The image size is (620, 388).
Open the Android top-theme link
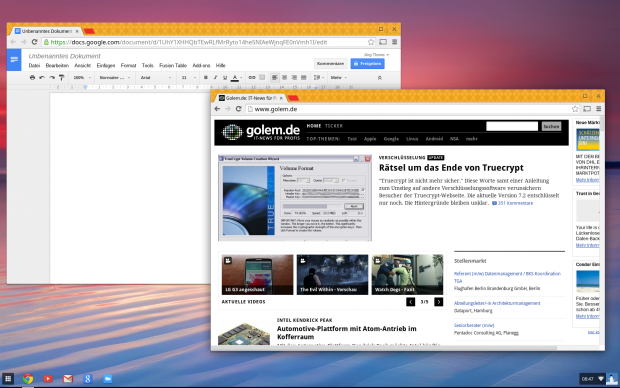click(434, 139)
